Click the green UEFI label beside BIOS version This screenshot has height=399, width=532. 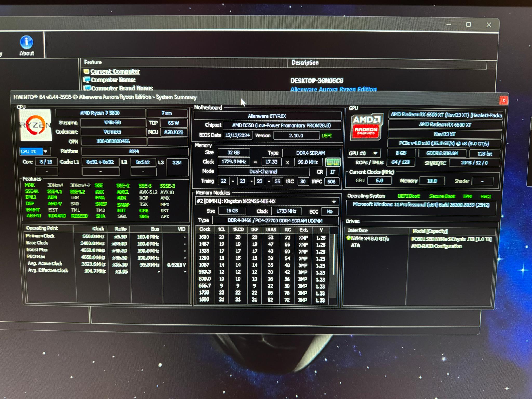click(x=327, y=136)
